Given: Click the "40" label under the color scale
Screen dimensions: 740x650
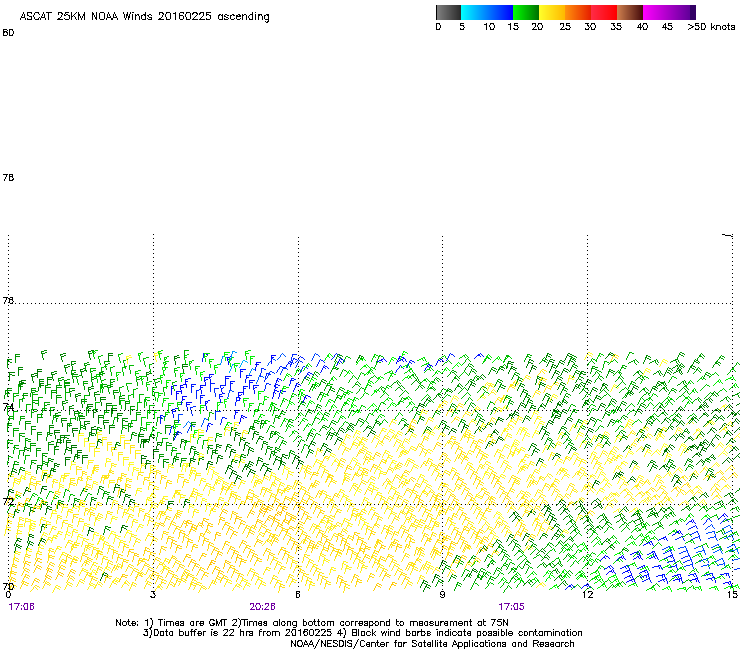Looking at the screenshot, I should tap(642, 27).
